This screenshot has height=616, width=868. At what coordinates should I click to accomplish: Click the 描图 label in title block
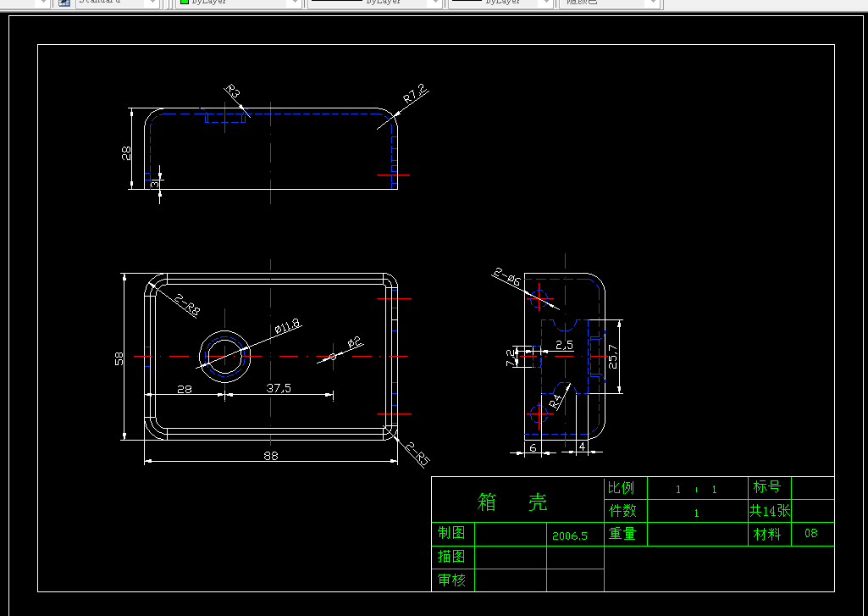click(451, 556)
